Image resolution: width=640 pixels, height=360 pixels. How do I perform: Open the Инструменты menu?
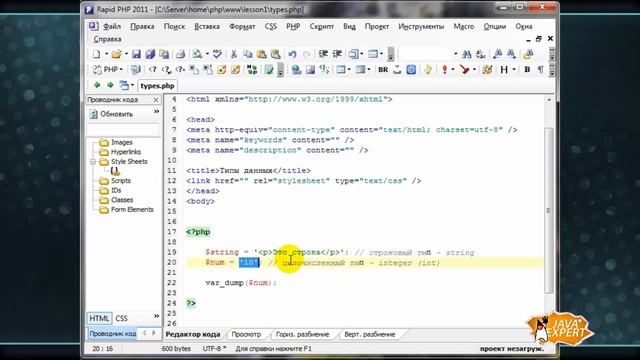(421, 26)
